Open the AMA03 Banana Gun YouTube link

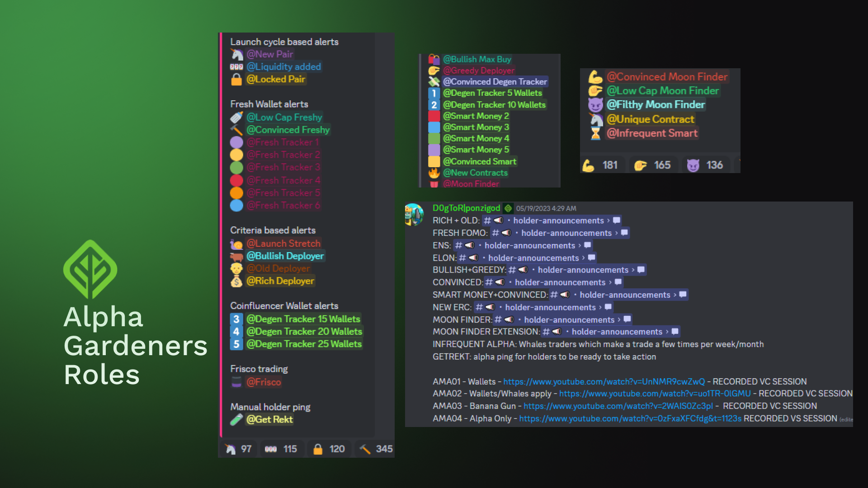pos(618,406)
